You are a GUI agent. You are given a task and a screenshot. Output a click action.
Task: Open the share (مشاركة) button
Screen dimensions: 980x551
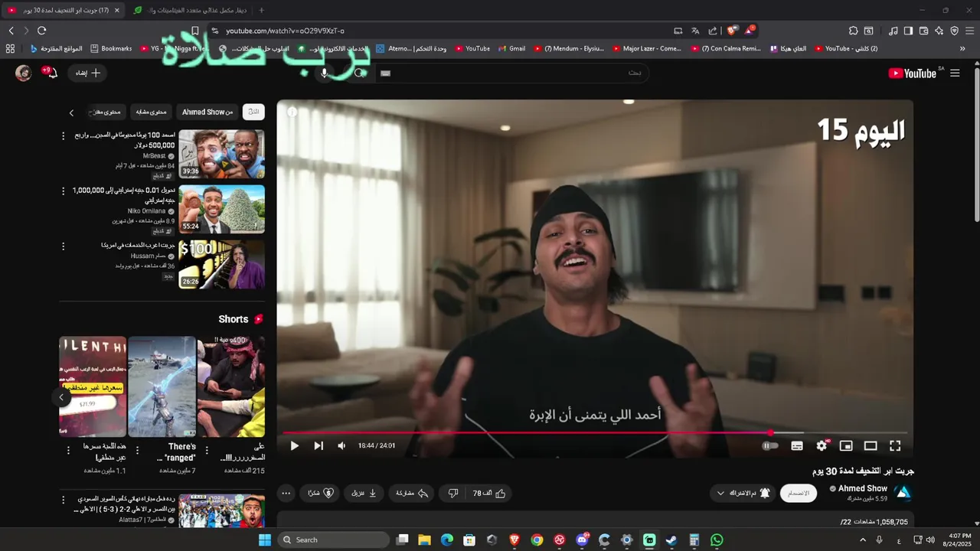412,494
